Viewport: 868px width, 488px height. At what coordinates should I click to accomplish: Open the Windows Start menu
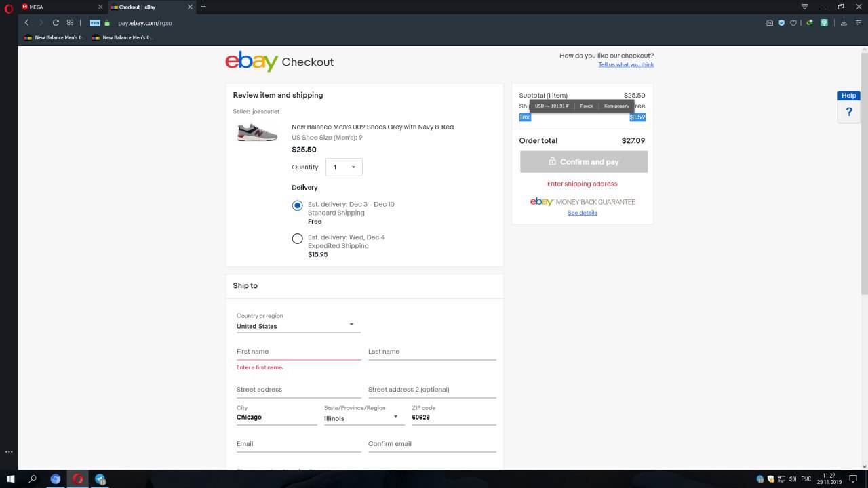coord(10,479)
